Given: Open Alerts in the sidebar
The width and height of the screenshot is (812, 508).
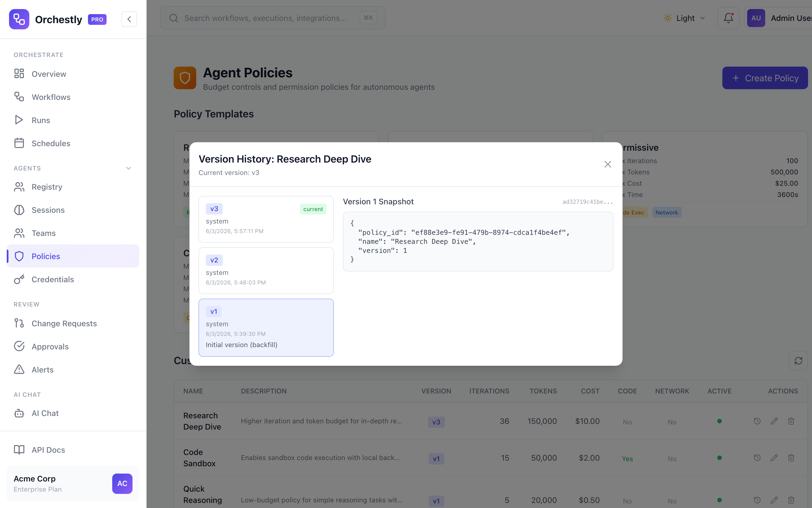Looking at the screenshot, I should [73, 370].
